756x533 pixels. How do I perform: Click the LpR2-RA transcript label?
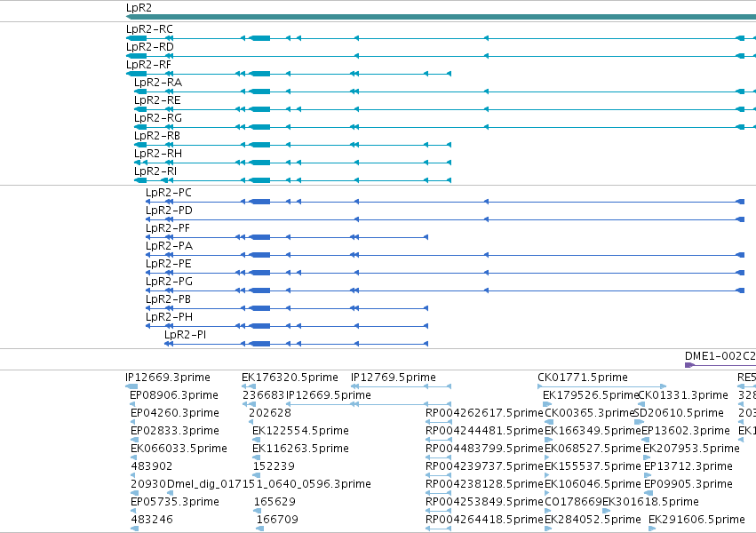(x=158, y=83)
